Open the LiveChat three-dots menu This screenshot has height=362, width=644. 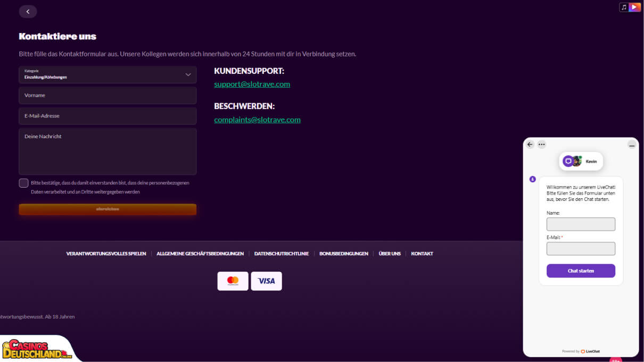(541, 144)
